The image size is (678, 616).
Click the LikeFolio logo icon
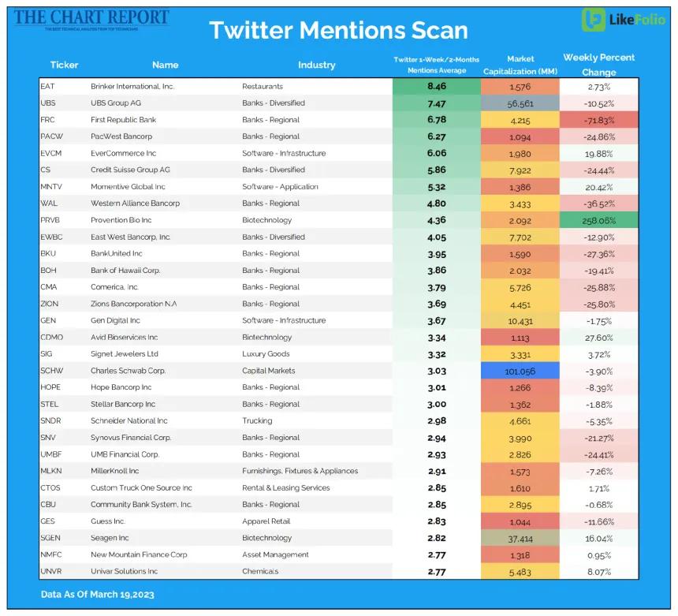tap(593, 20)
